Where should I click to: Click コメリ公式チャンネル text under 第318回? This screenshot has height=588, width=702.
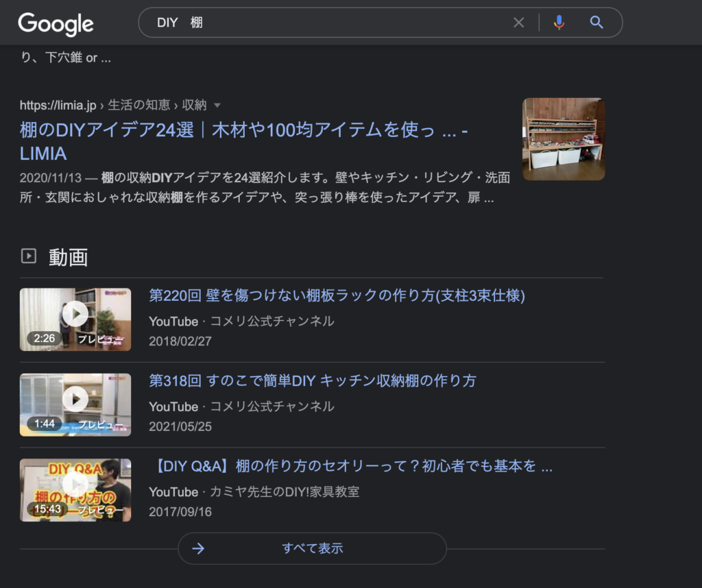point(272,406)
